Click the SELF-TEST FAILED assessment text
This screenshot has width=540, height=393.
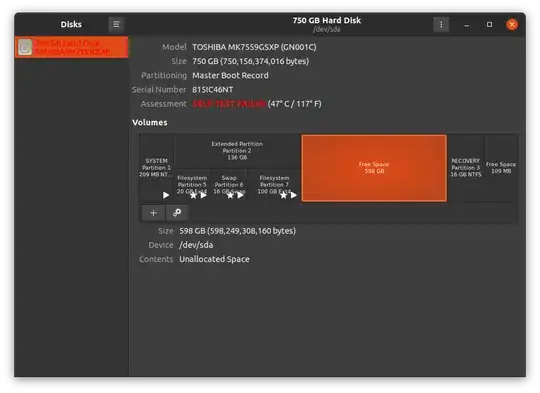click(229, 104)
